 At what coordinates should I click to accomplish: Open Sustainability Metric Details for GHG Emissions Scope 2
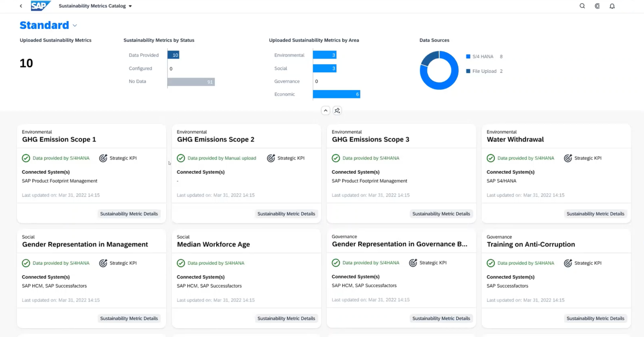coord(286,214)
